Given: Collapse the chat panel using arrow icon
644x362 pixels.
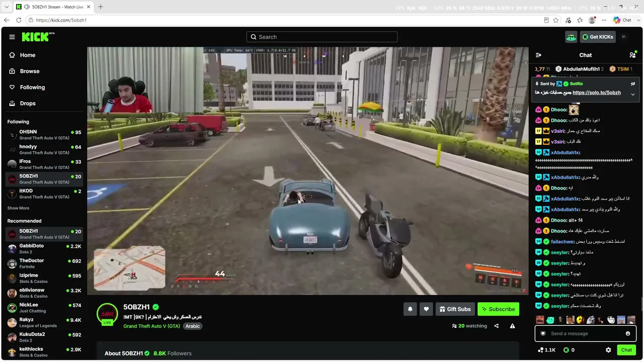Looking at the screenshot, I should click(x=538, y=55).
